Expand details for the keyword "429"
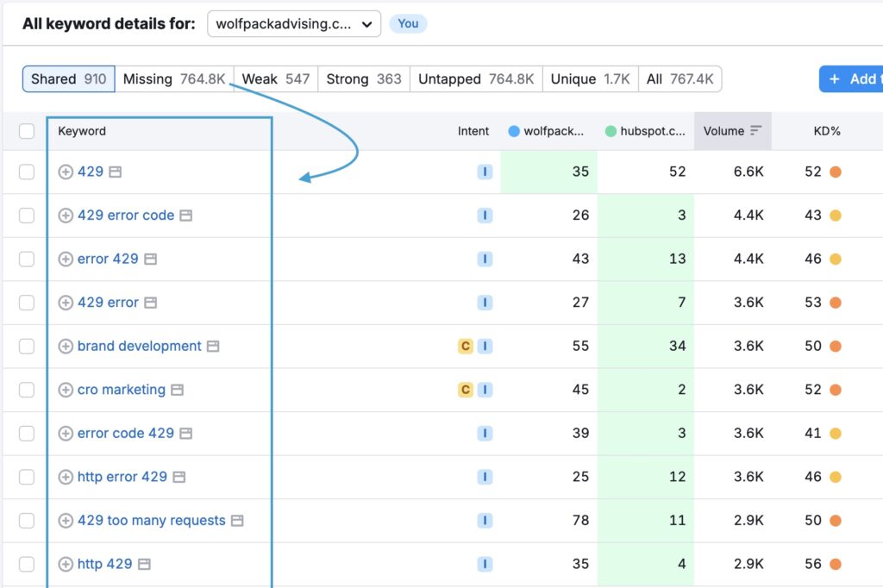Screen dimensions: 883x588 [x=65, y=172]
